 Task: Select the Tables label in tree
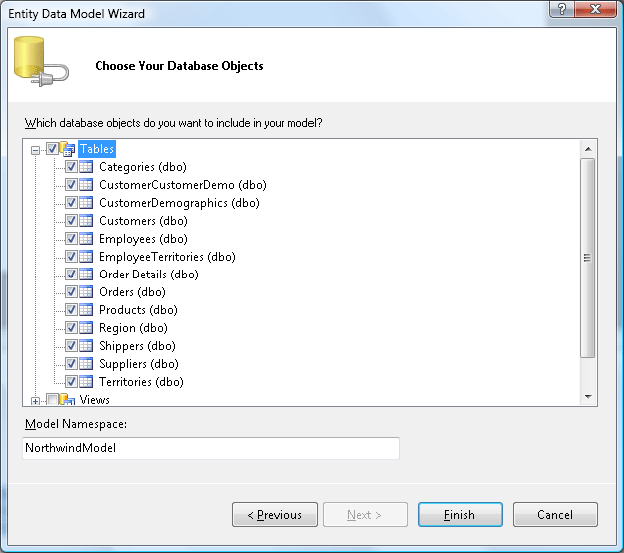(x=97, y=149)
